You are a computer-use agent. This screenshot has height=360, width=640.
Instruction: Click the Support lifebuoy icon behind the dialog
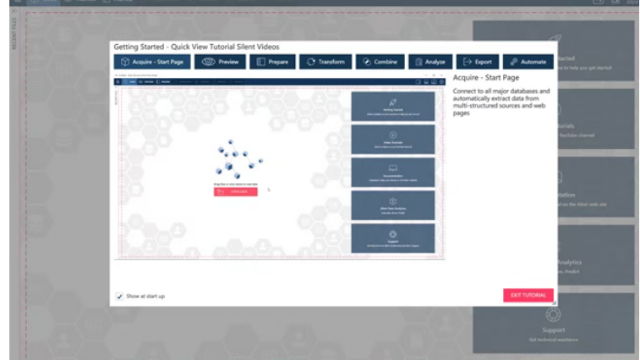click(553, 315)
